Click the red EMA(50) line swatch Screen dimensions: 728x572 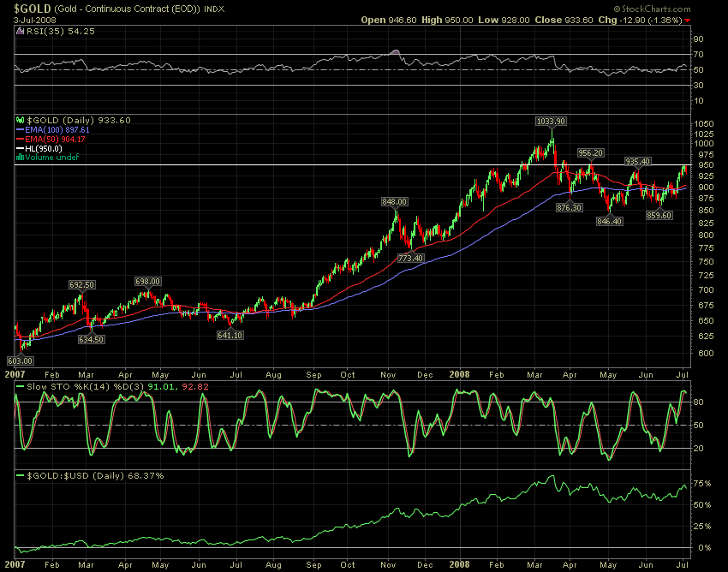20,140
